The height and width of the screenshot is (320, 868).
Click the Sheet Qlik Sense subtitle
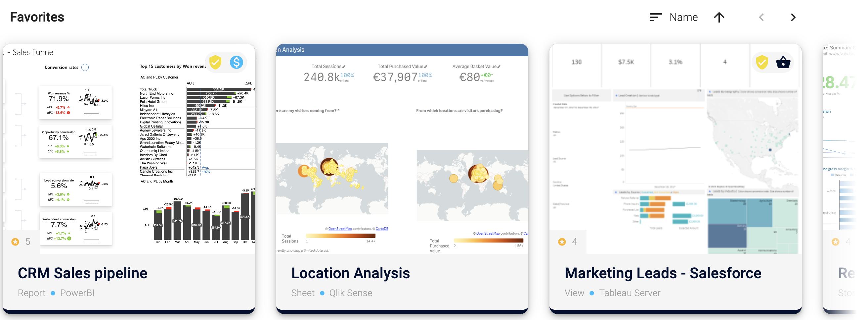[331, 293]
